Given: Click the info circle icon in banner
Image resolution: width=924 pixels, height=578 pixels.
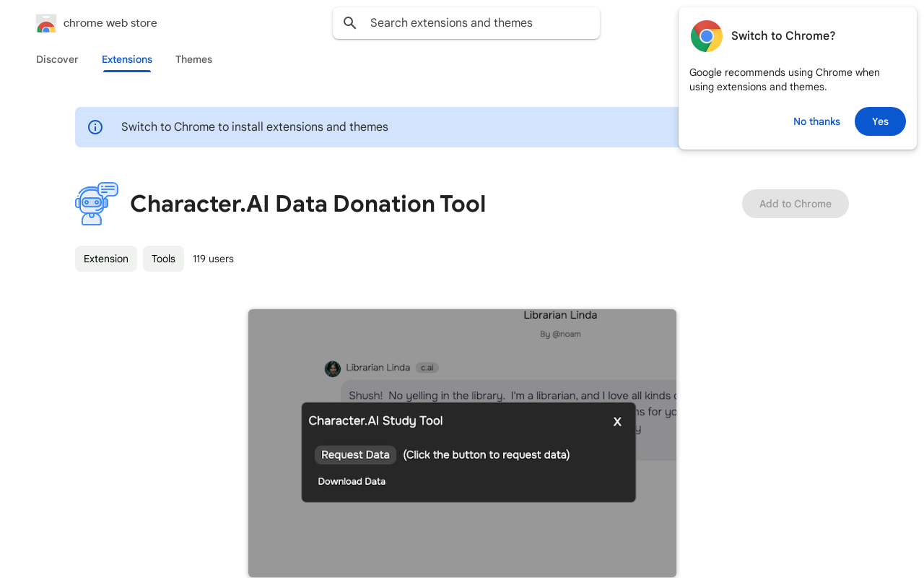Looking at the screenshot, I should (x=95, y=127).
